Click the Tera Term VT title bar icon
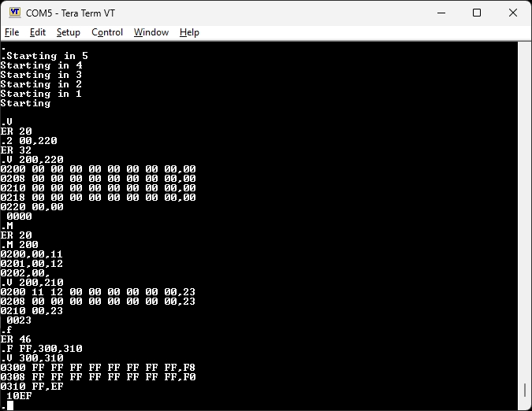 click(14, 13)
